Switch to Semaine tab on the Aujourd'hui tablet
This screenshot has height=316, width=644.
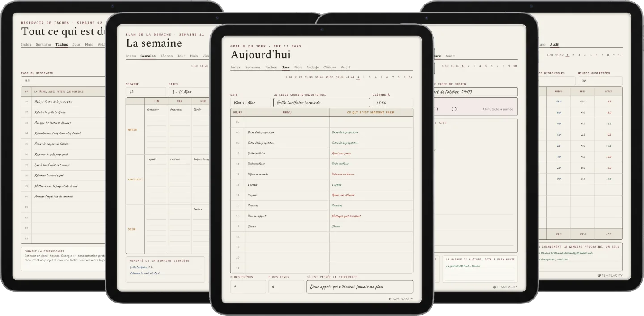pos(253,67)
